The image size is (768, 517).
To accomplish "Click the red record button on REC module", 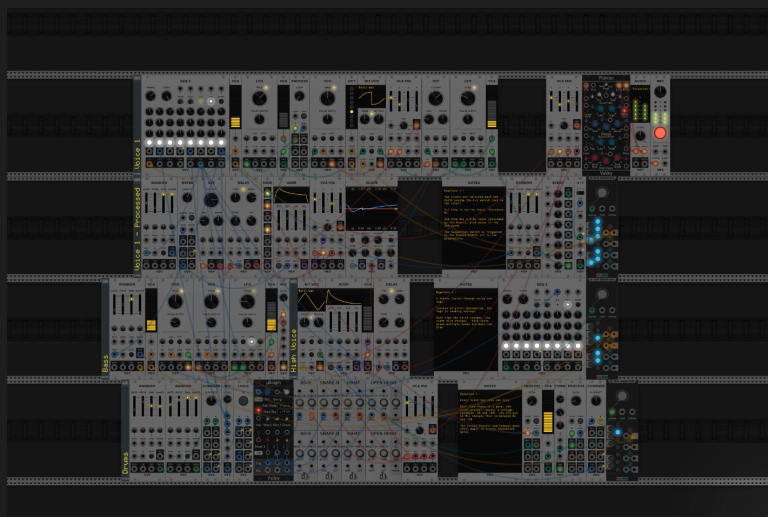I will tap(660, 133).
